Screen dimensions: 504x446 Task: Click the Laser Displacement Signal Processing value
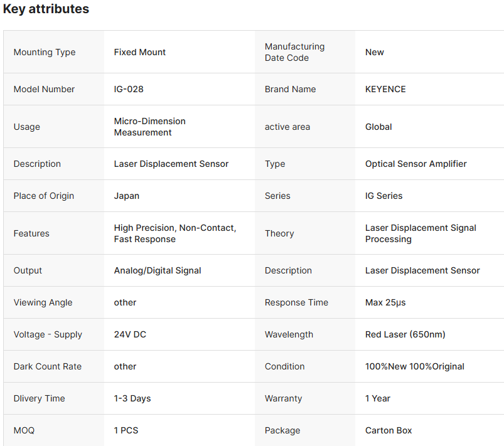point(421,233)
